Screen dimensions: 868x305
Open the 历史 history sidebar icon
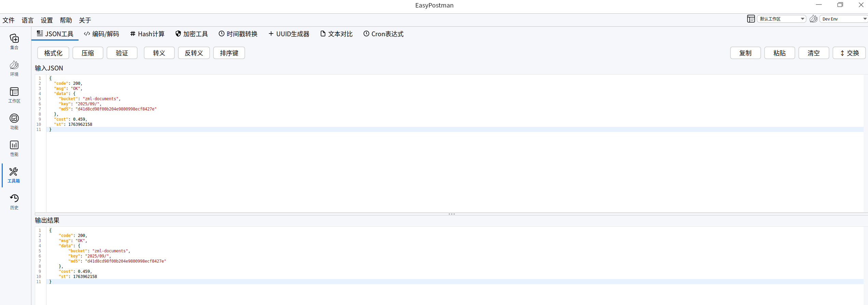pyautogui.click(x=14, y=202)
